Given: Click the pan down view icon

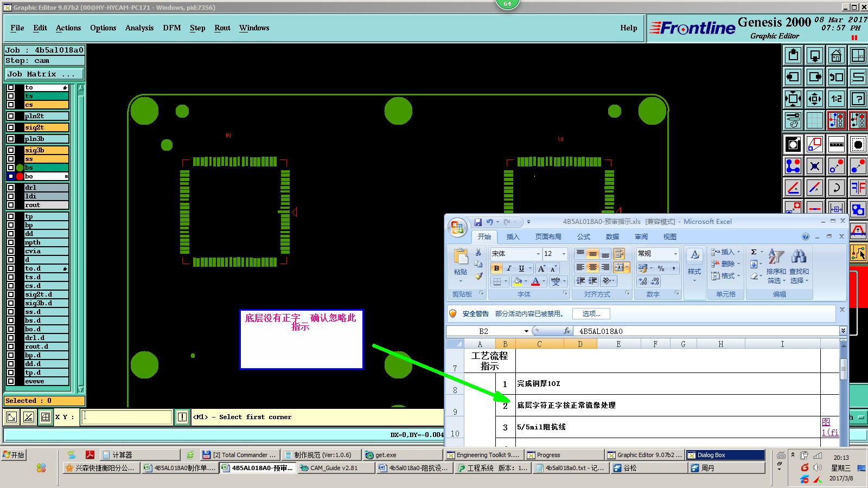Looking at the screenshot, I should pos(815,55).
